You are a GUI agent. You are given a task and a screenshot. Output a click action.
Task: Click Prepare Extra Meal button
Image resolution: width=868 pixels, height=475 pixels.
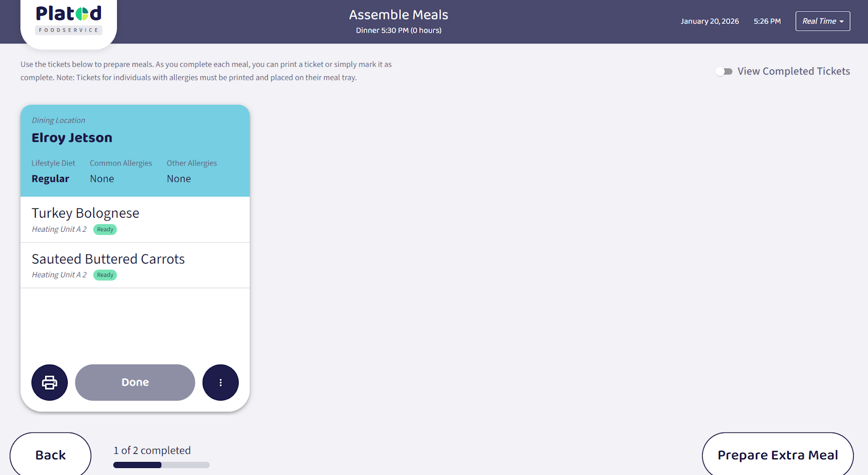coord(777,455)
